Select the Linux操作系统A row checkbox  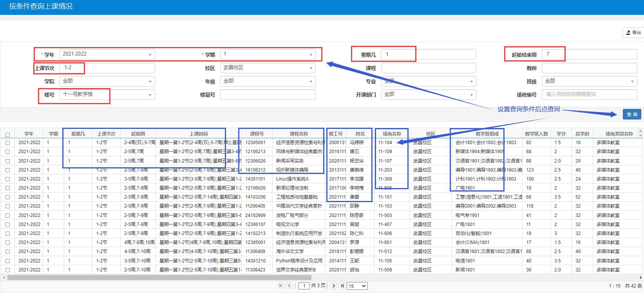click(x=7, y=179)
